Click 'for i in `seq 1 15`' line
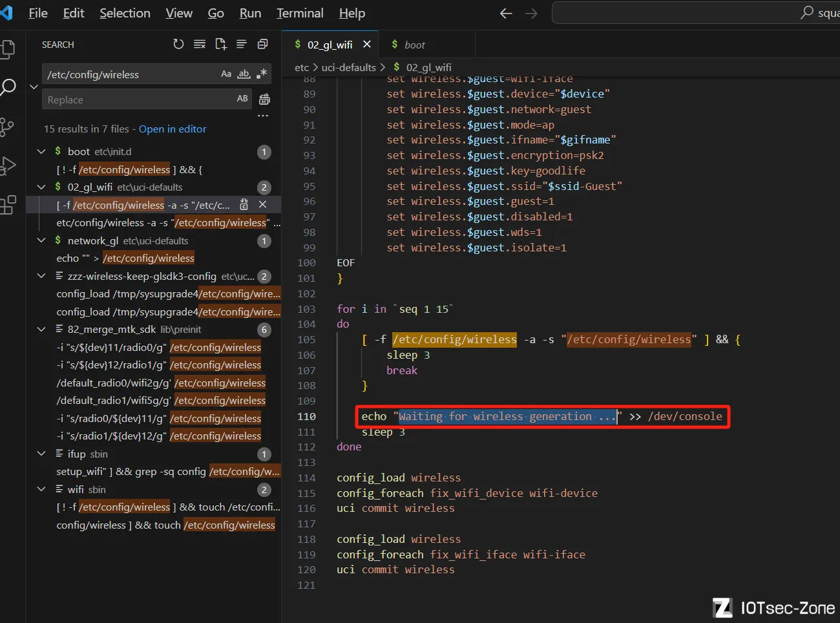Viewport: 840px width, 623px height. (x=395, y=309)
